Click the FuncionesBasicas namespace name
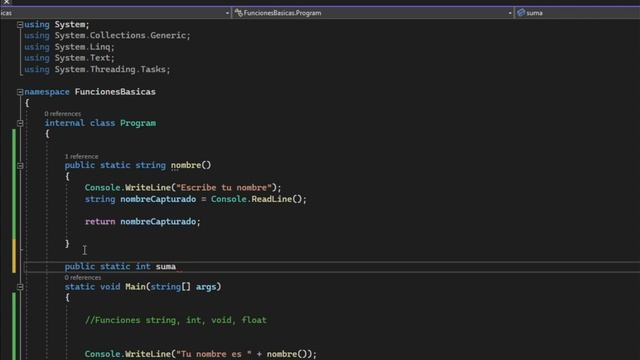This screenshot has width=640, height=360. (115, 92)
